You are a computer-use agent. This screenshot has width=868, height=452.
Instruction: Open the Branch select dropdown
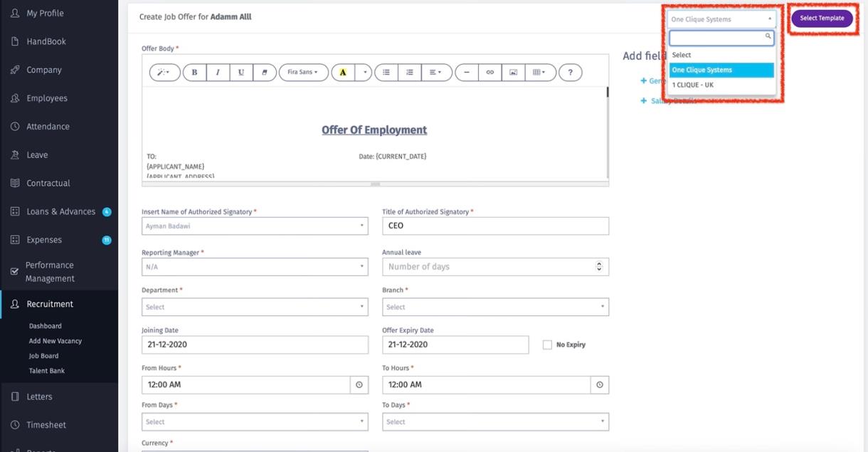click(495, 307)
